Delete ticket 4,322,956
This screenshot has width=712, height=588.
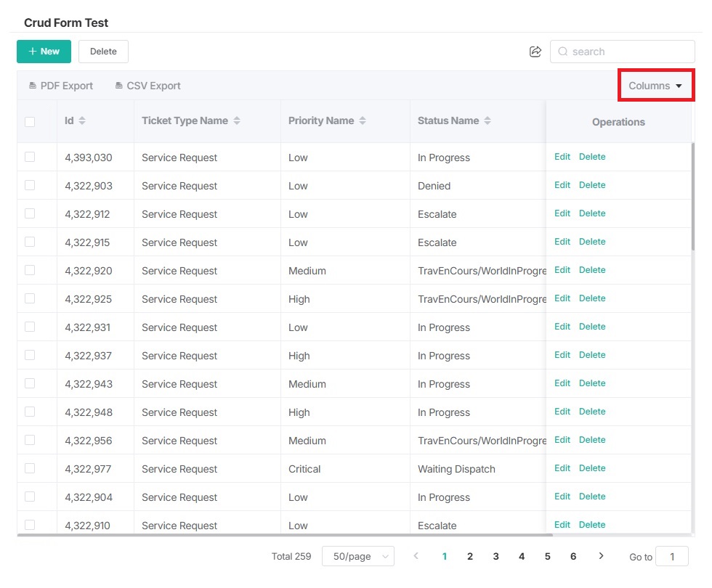(x=592, y=440)
